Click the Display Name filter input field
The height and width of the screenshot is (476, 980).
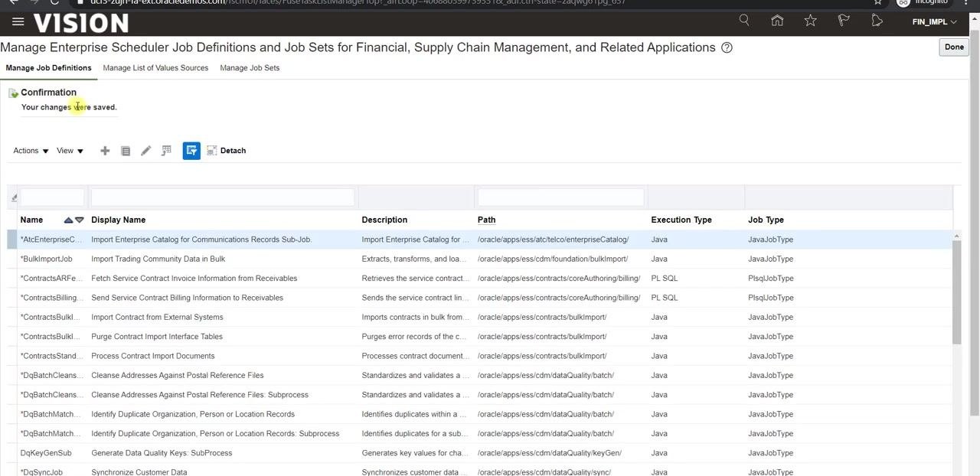click(223, 197)
